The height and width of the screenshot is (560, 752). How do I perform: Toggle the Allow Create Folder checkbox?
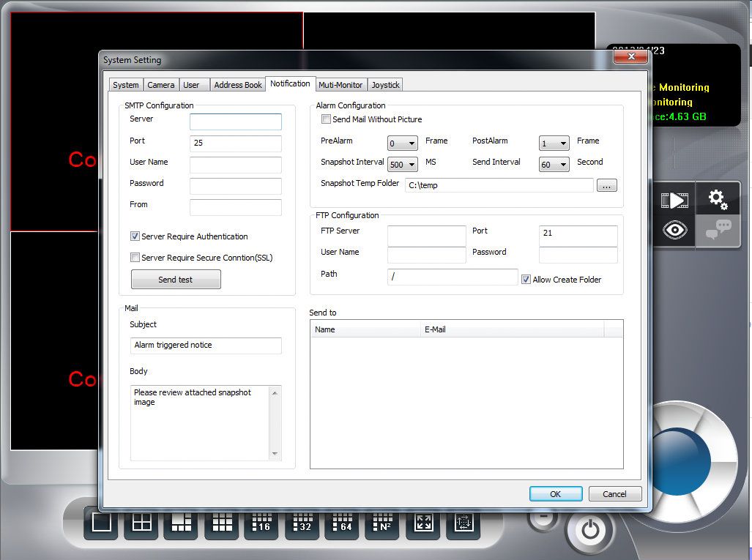[526, 280]
